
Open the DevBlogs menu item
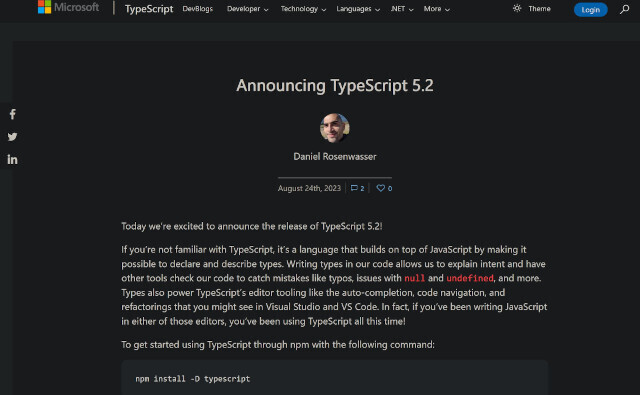(x=198, y=9)
